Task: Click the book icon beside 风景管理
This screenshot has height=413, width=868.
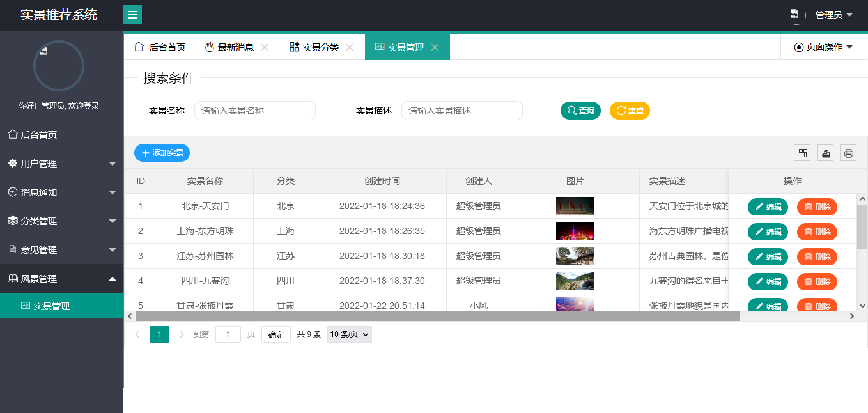Action: (12, 278)
